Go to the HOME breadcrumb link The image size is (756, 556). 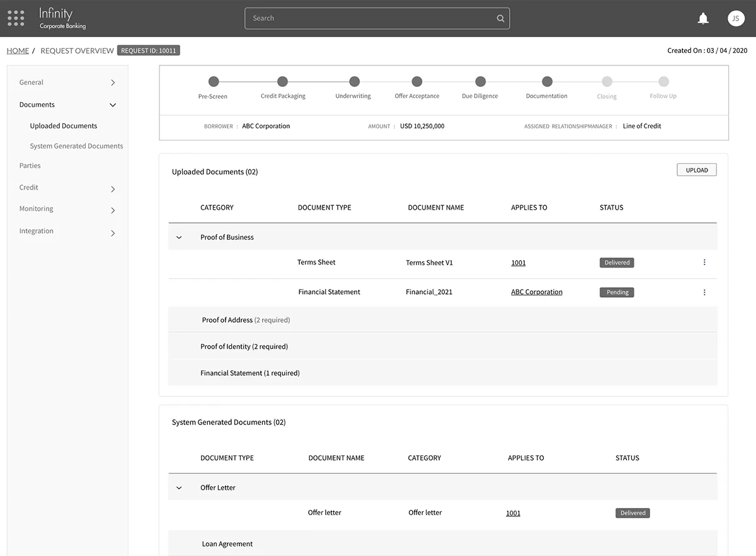18,50
